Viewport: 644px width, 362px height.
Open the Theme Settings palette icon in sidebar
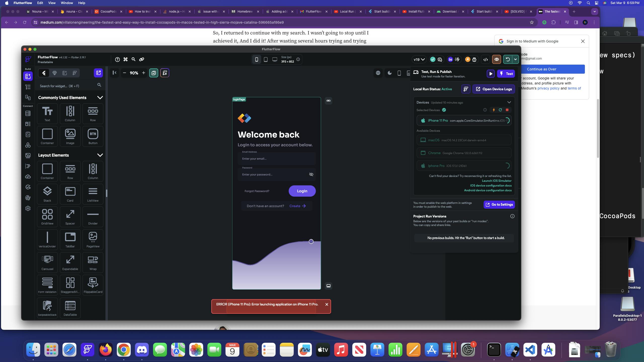coord(28,198)
